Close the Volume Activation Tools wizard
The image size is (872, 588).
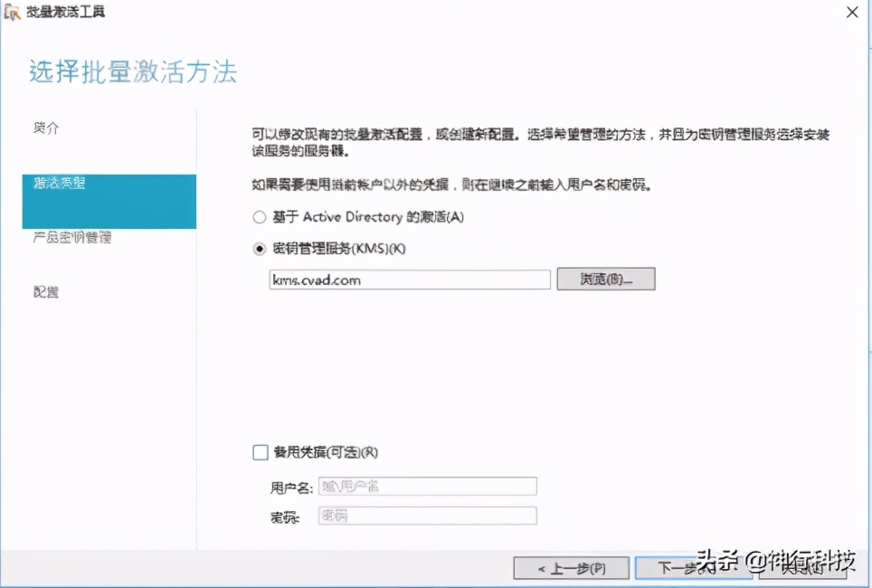[853, 12]
